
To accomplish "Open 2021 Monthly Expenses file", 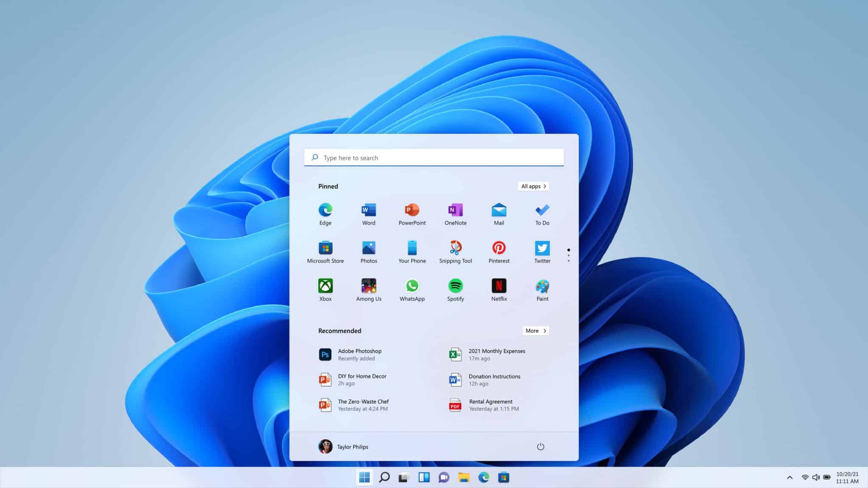I will tap(497, 354).
